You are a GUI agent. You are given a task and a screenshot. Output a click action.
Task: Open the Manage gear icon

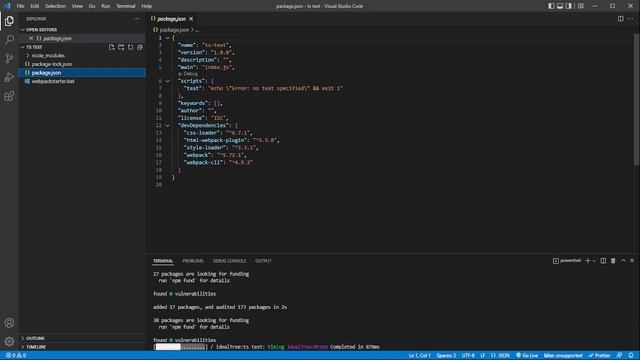tap(9, 341)
